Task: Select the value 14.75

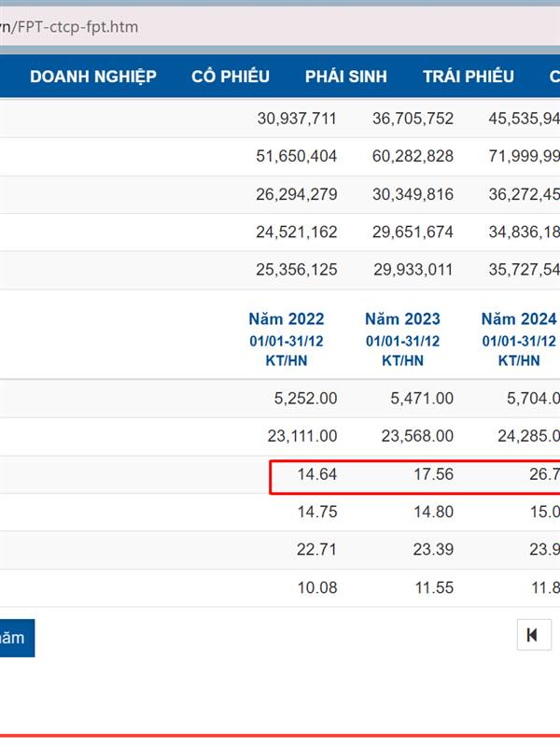Action: (x=316, y=512)
